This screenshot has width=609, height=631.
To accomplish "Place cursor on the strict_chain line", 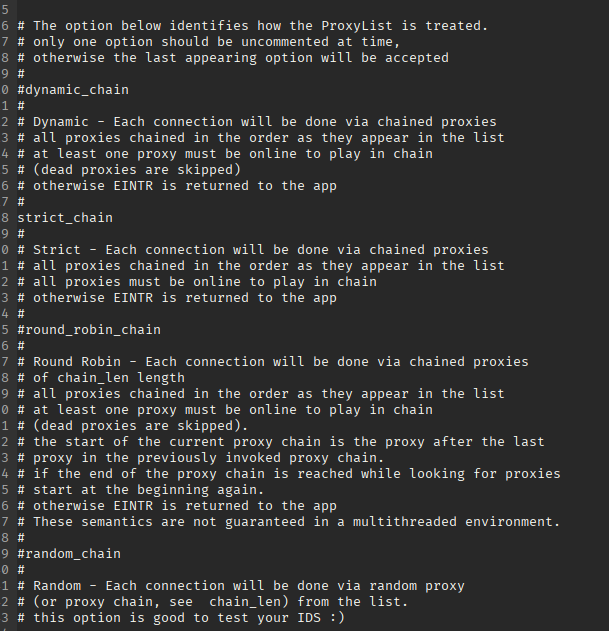I will tap(65, 218).
